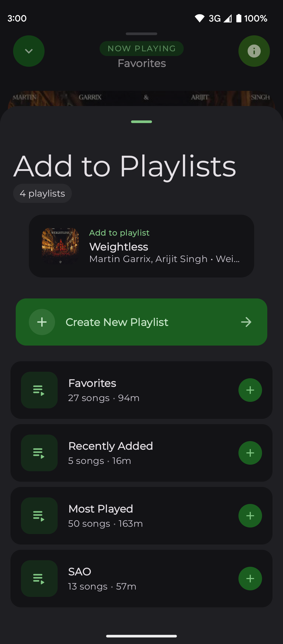Tap the Weightless album artwork thumbnail
This screenshot has height=644, width=283.
[x=60, y=246]
